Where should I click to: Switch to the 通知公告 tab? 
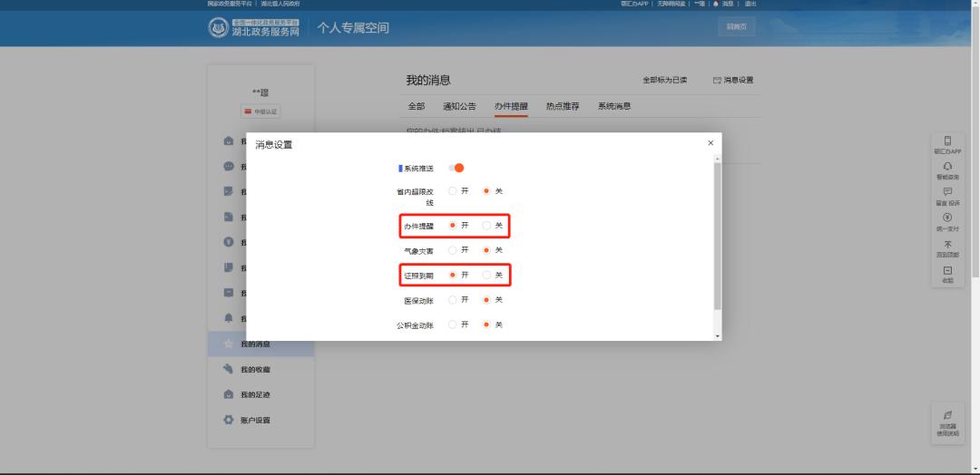coord(459,106)
